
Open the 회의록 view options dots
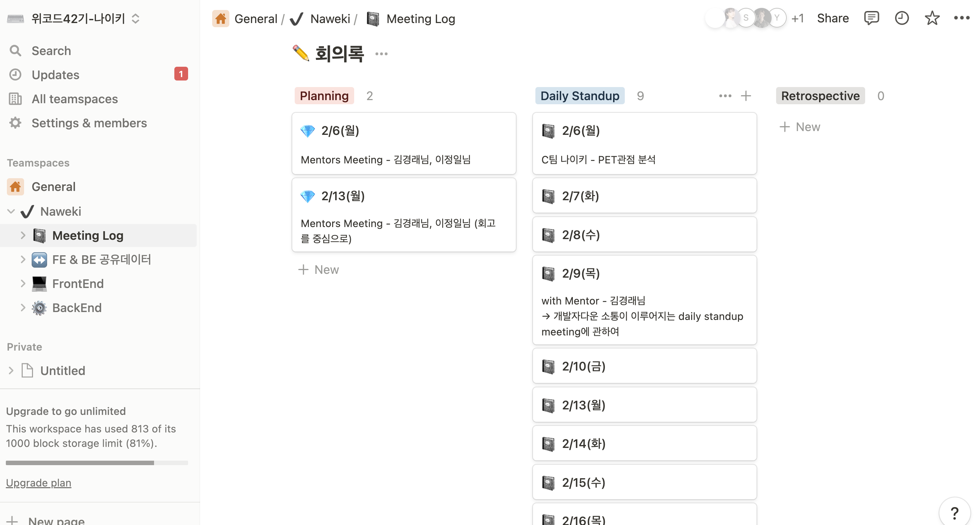pos(381,54)
